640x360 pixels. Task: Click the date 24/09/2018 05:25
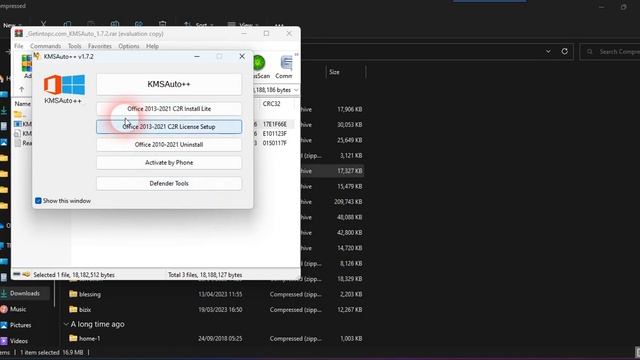220,338
